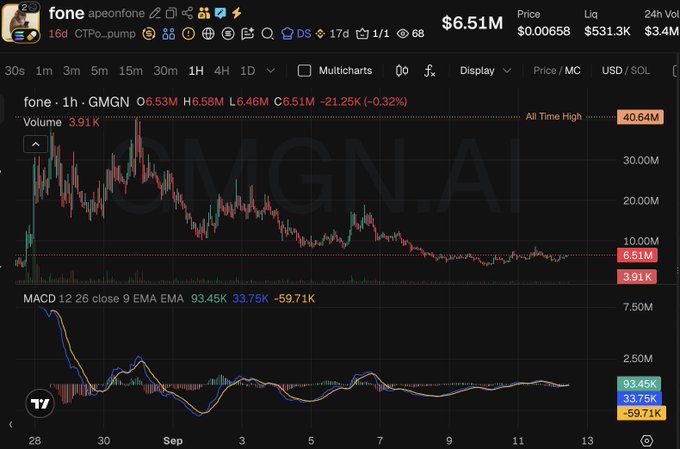
Task: Open the yellow two-people holders icon
Action: tap(203, 13)
